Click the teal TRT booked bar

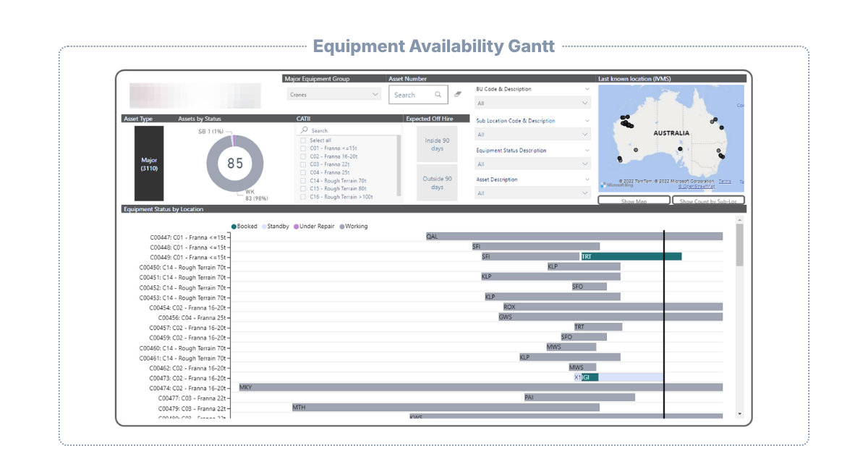[x=631, y=256]
